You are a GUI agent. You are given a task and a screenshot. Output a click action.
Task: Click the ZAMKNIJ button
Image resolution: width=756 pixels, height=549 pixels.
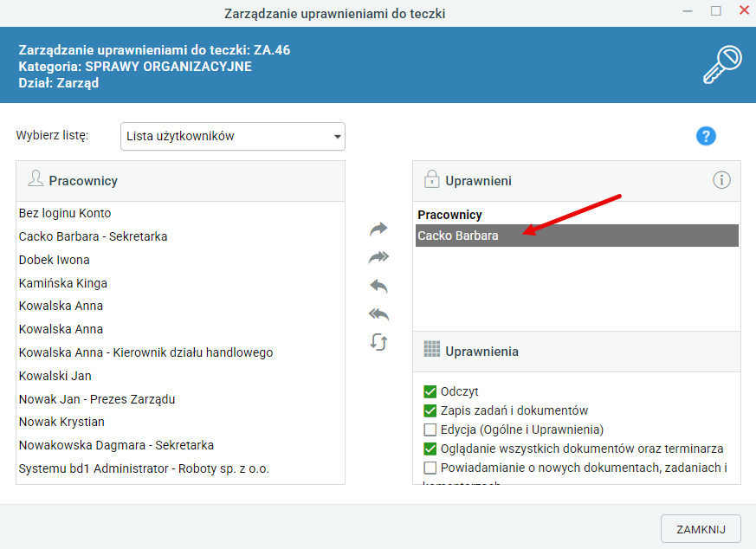(701, 529)
